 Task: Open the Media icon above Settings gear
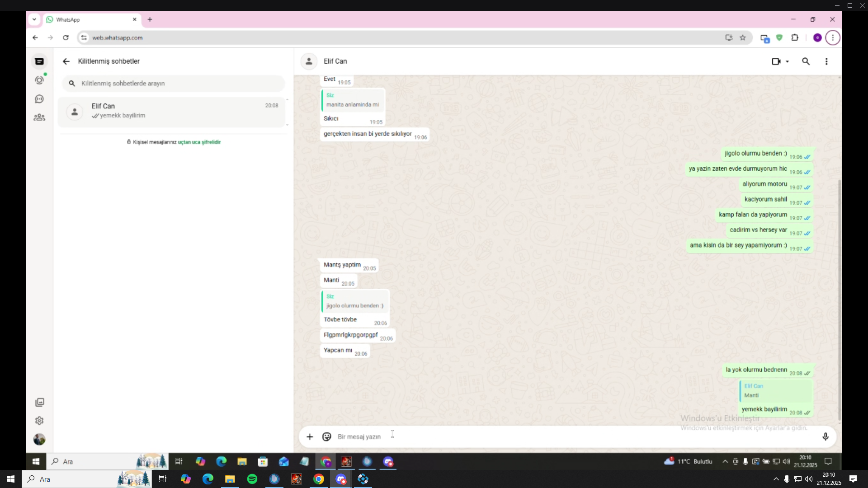point(39,402)
